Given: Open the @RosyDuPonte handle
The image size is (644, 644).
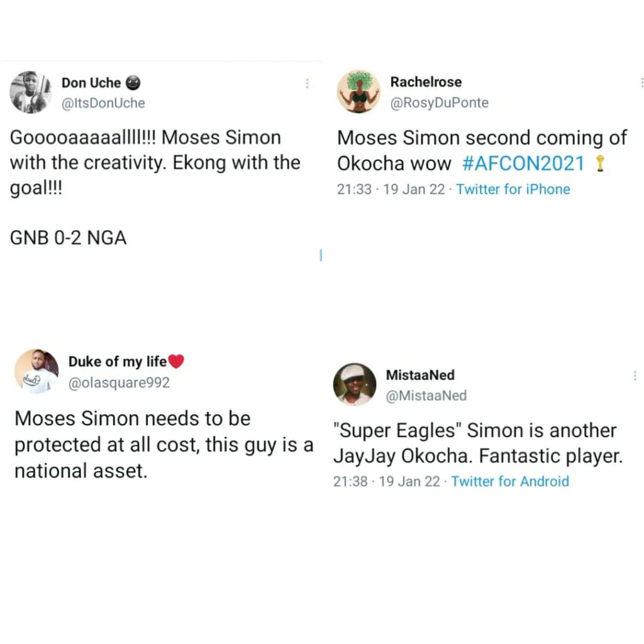Looking at the screenshot, I should (439, 103).
